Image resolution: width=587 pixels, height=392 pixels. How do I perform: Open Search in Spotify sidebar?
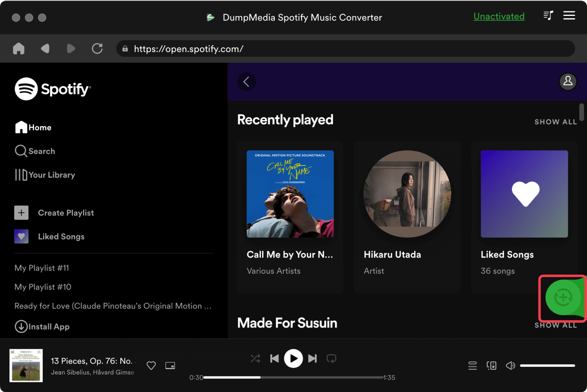35,151
